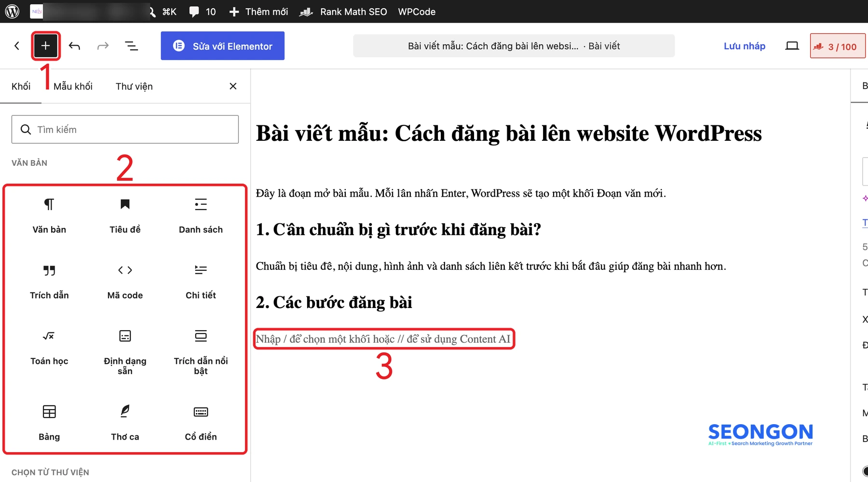Open the ⌘K command search
This screenshot has width=868, height=482.
[x=163, y=12]
